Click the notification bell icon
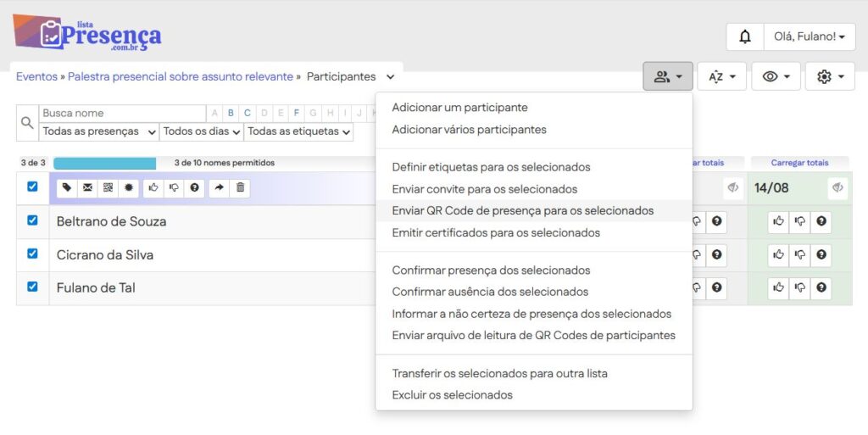This screenshot has height=435, width=868. (745, 37)
